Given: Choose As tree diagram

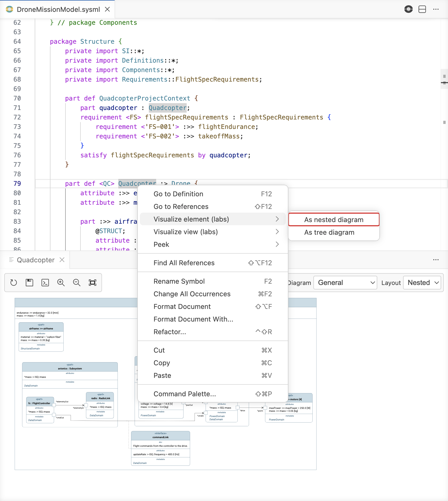Looking at the screenshot, I should [x=334, y=232].
